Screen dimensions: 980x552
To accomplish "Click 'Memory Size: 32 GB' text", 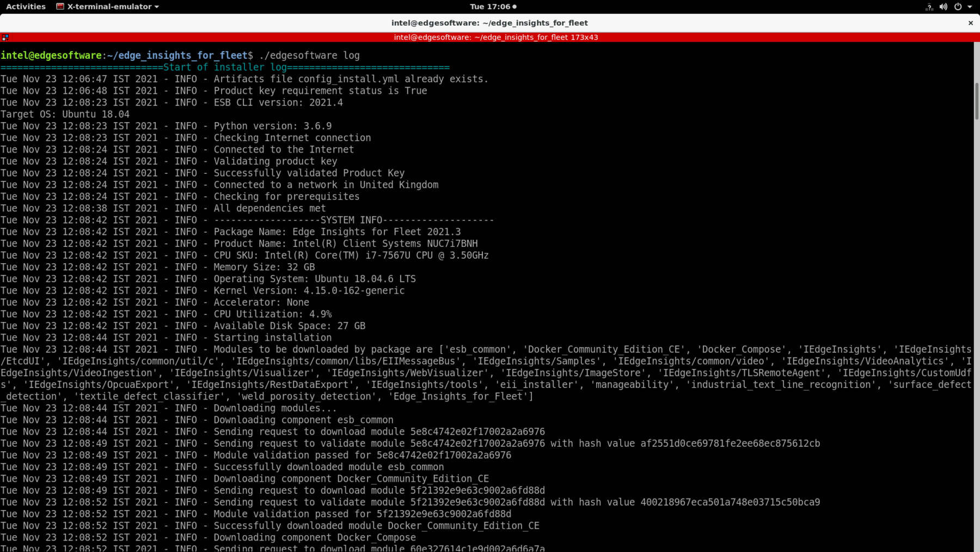I will (264, 267).
